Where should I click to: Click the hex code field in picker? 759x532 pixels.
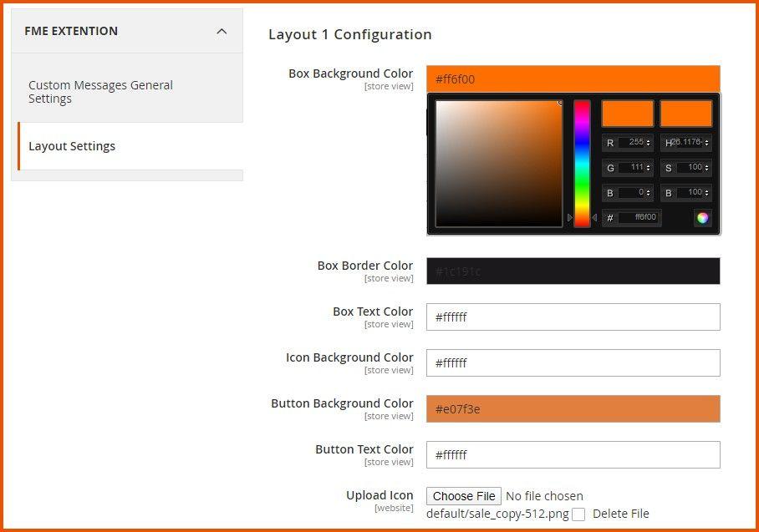pos(640,218)
